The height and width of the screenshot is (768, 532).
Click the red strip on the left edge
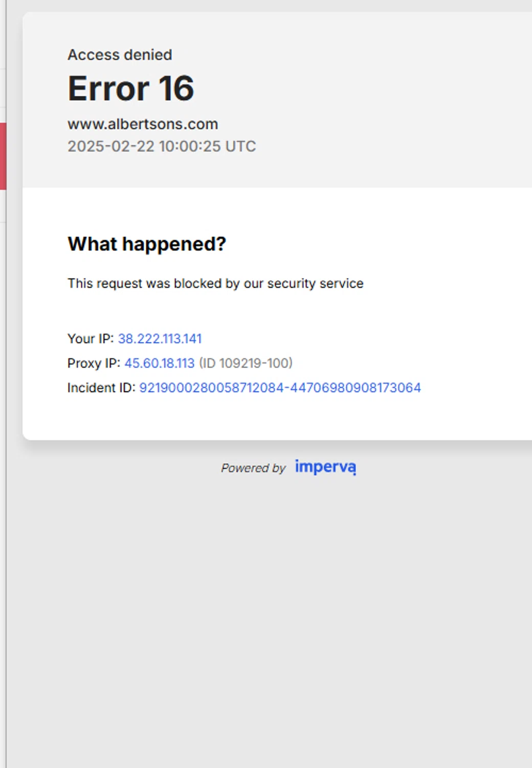click(x=3, y=156)
